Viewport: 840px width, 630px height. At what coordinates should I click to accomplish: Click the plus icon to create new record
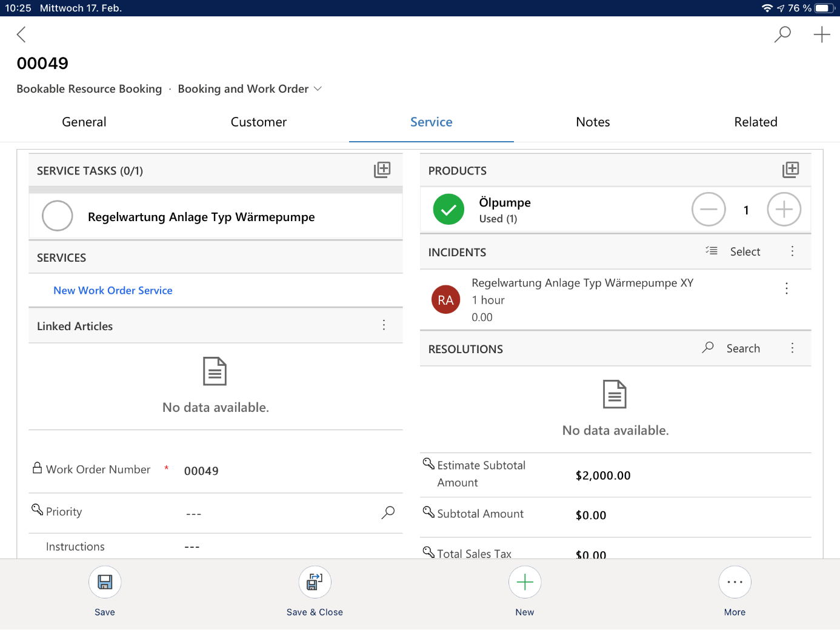tap(822, 35)
